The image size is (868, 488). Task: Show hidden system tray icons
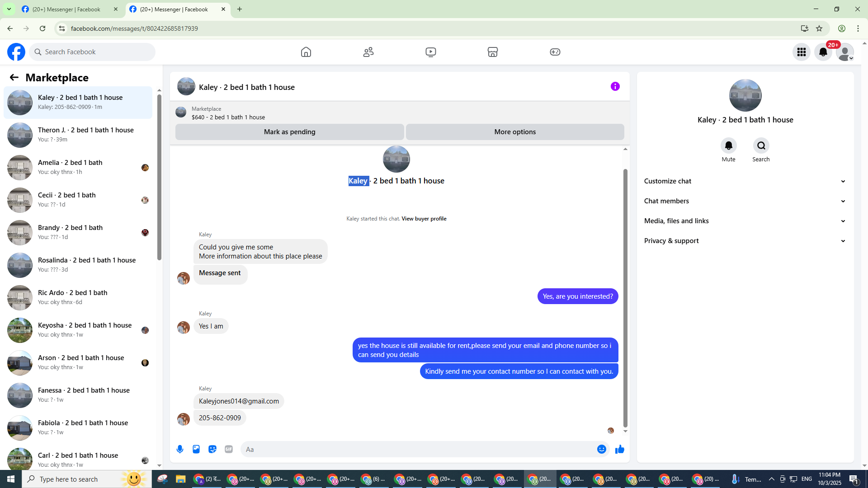[x=772, y=479]
